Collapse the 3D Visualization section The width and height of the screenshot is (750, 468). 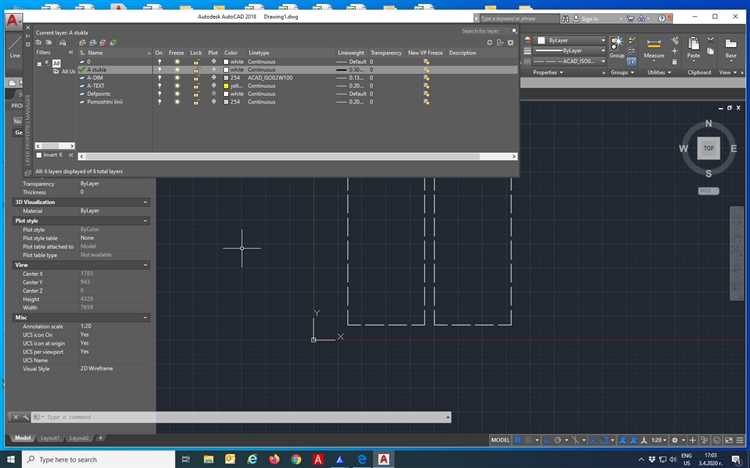[146, 202]
